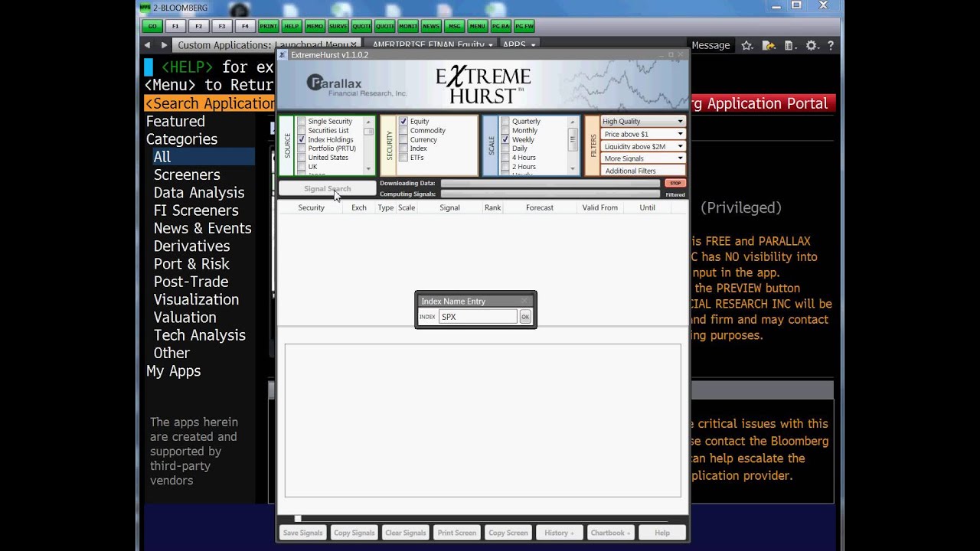
Task: Close the Index Name Entry dialog
Action: tap(524, 301)
